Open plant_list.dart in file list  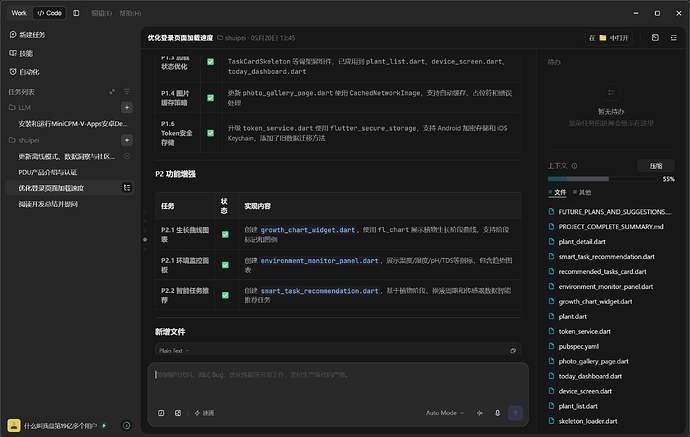pyautogui.click(x=578, y=406)
